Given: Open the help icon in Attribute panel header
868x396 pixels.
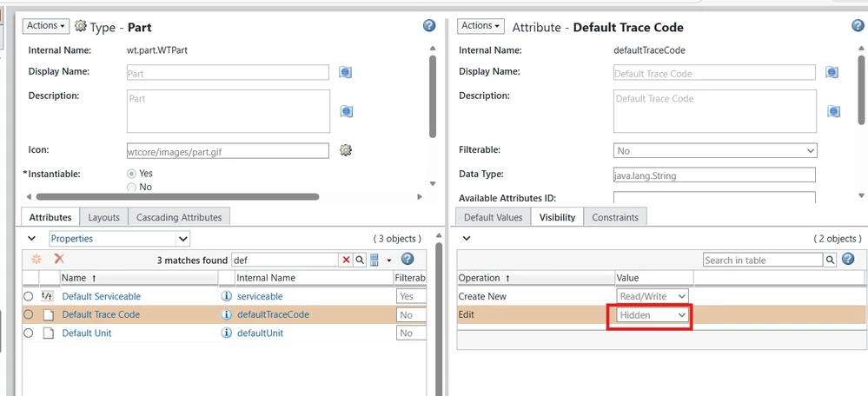Looking at the screenshot, I should 858,26.
